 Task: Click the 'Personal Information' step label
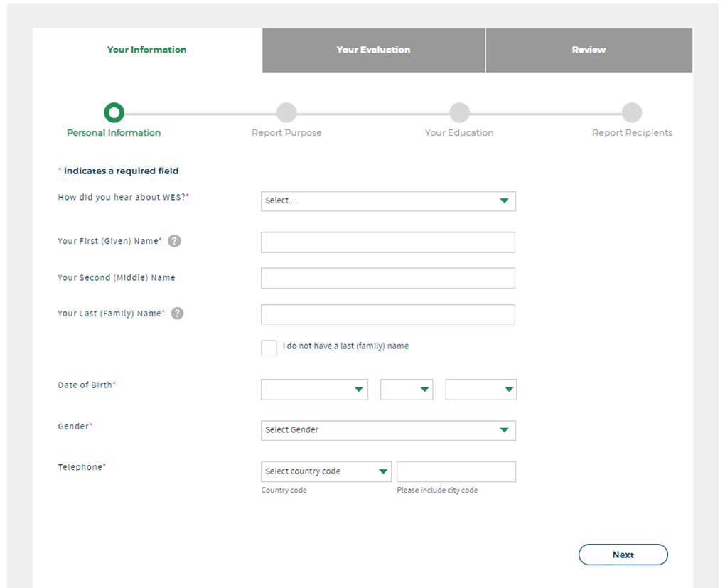(114, 133)
